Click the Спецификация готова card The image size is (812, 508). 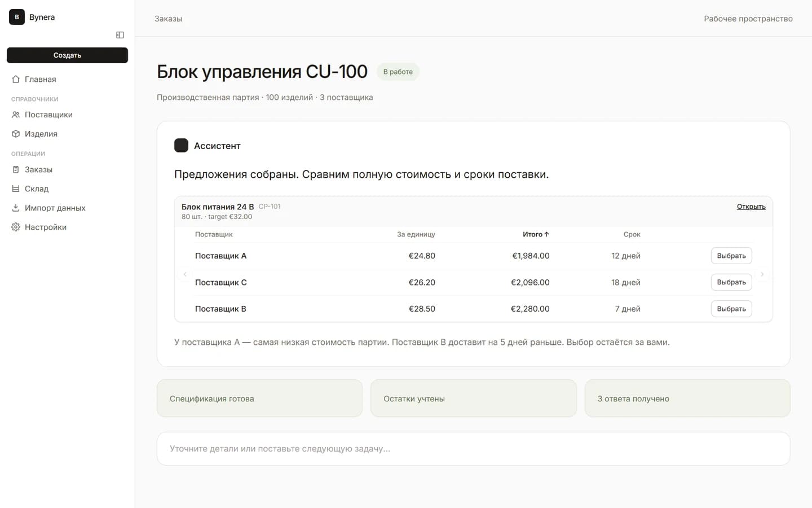[x=259, y=398]
